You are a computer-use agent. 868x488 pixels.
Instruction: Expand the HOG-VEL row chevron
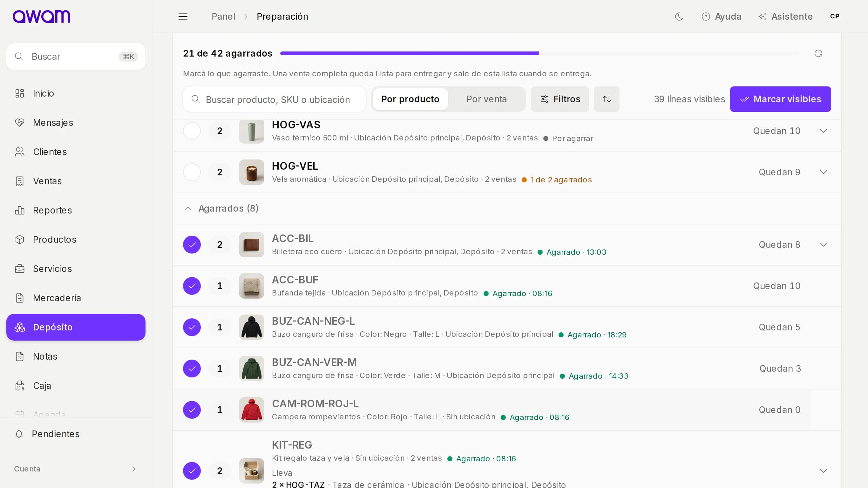coord(824,172)
